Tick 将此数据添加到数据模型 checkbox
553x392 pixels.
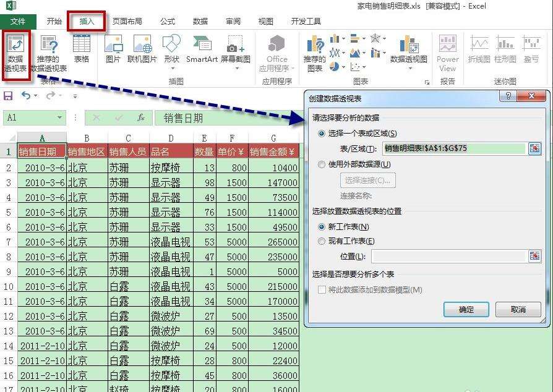[x=322, y=290]
